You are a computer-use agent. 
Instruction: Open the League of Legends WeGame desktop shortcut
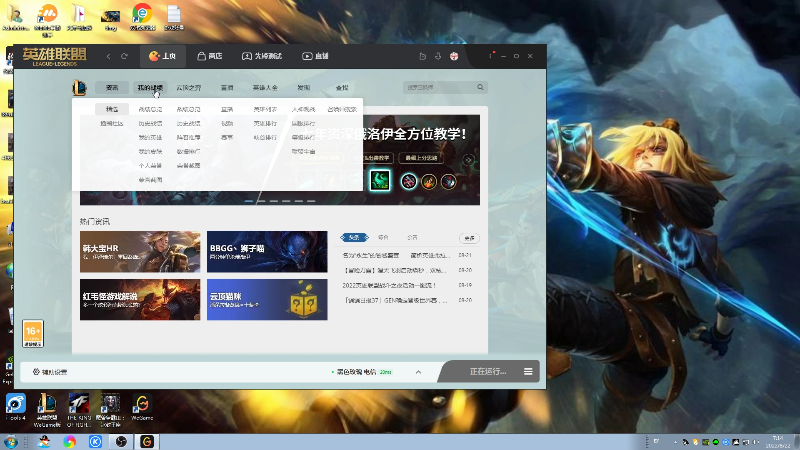[47, 410]
